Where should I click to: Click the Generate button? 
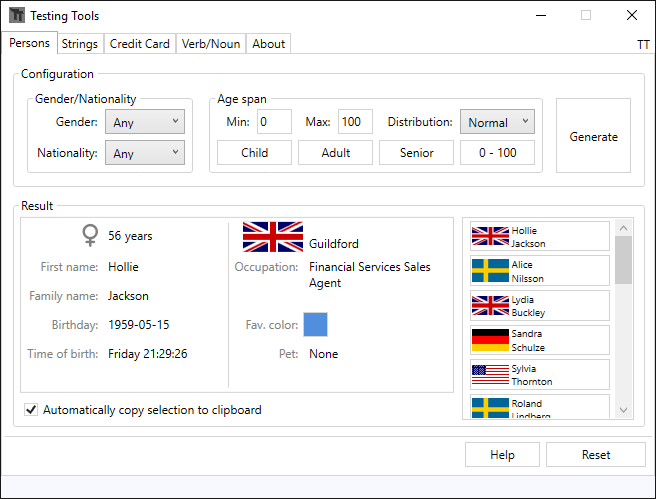pyautogui.click(x=593, y=136)
